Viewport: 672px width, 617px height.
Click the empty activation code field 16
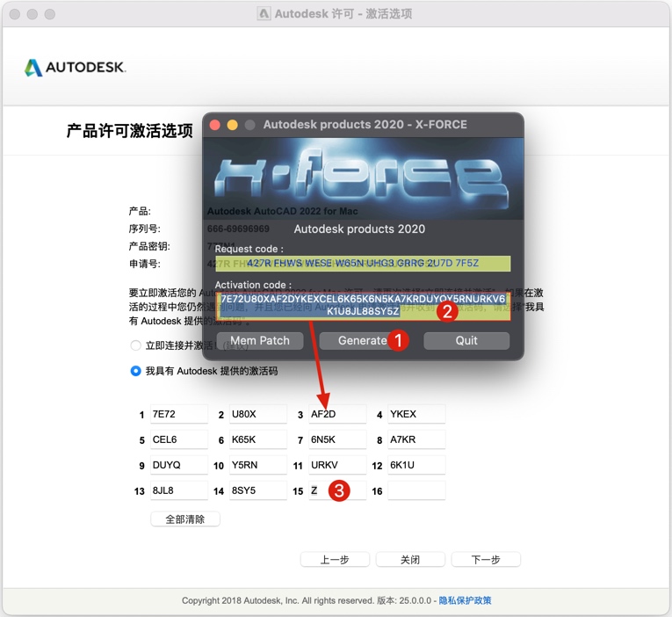click(x=416, y=490)
